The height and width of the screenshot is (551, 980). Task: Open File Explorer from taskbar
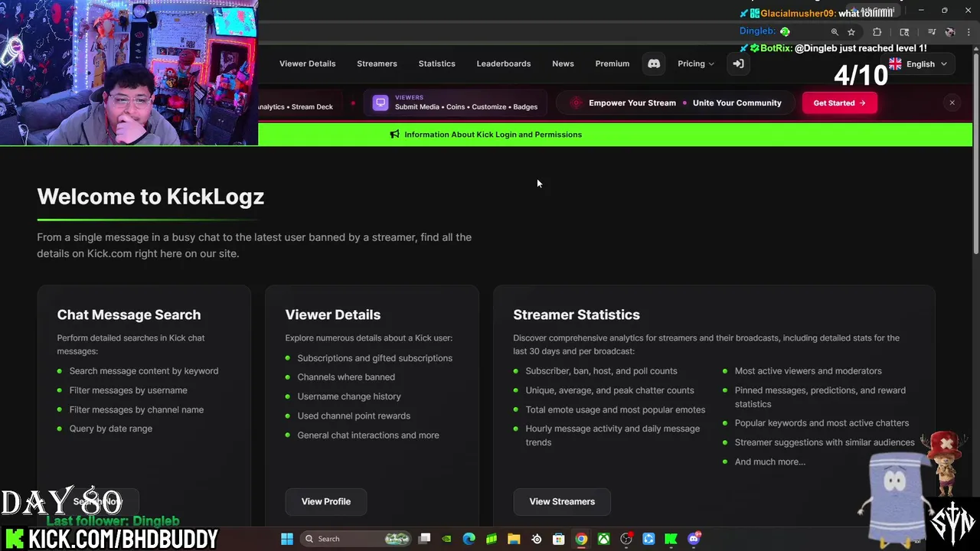click(x=514, y=539)
